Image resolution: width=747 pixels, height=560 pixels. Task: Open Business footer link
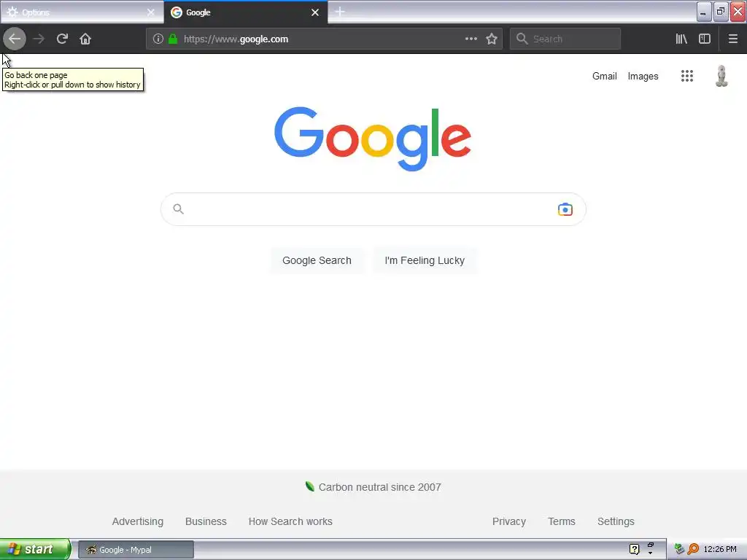click(x=206, y=521)
